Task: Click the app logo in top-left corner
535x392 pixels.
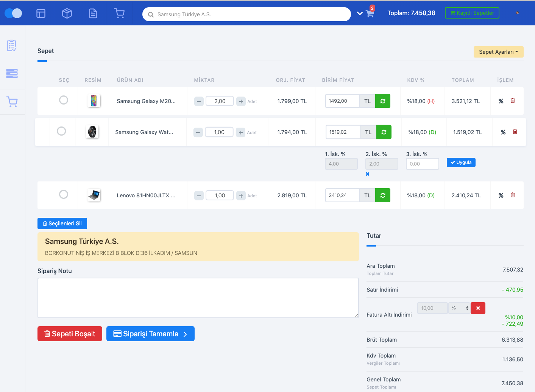Action: [x=13, y=13]
